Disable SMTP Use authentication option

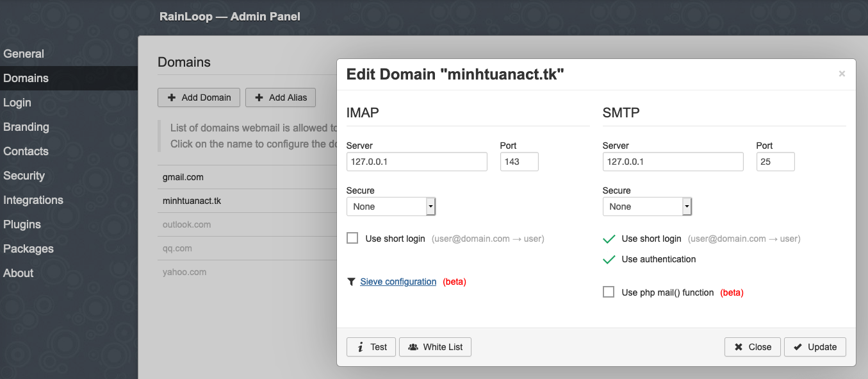coord(609,259)
